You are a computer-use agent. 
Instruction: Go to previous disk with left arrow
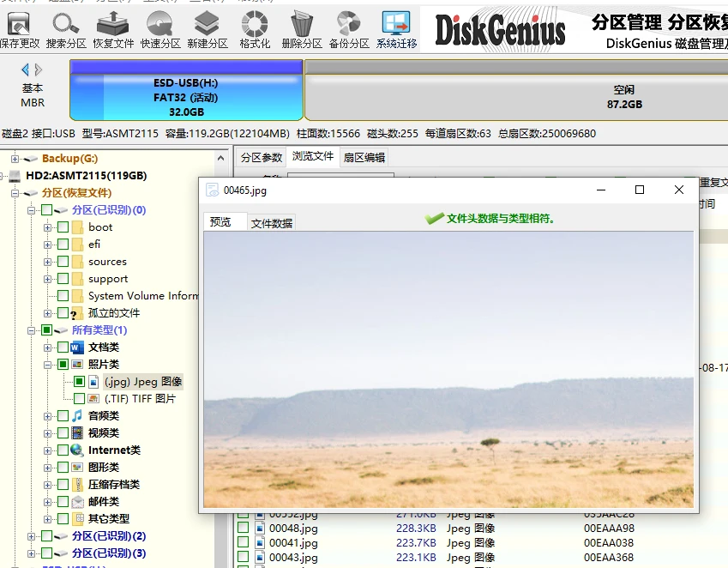[25, 69]
